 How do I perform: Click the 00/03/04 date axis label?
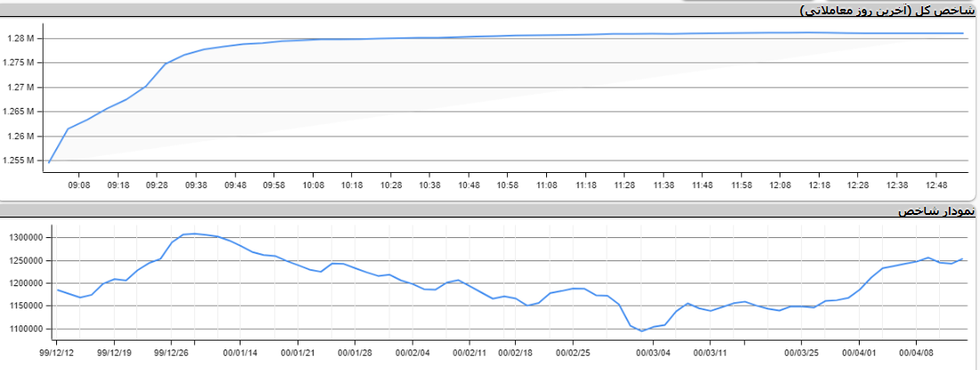653,352
